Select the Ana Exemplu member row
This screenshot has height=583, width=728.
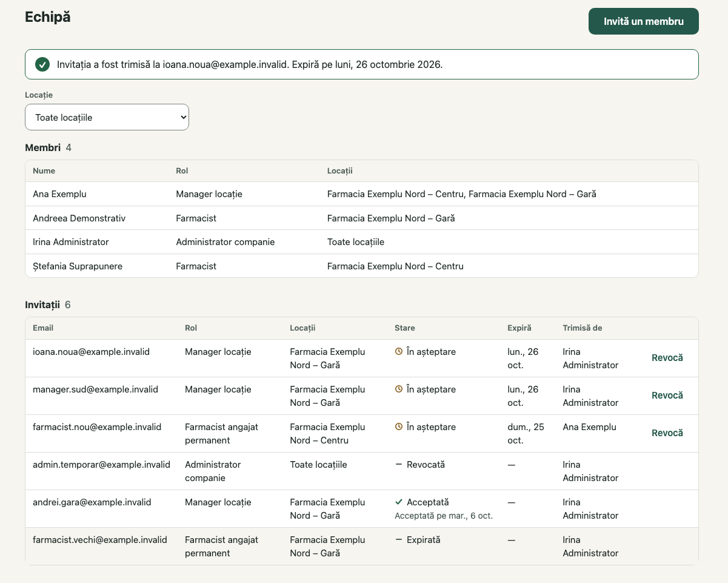(362, 194)
